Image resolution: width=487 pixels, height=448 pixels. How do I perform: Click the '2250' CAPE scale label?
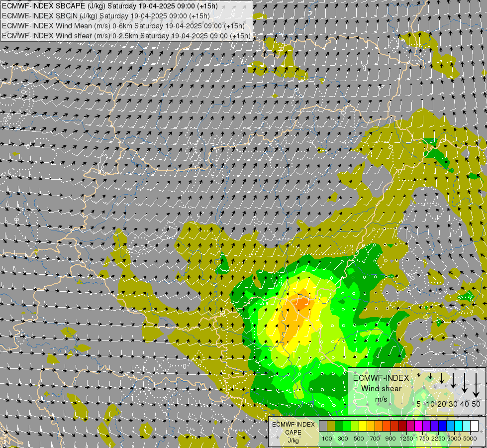tap(438, 439)
